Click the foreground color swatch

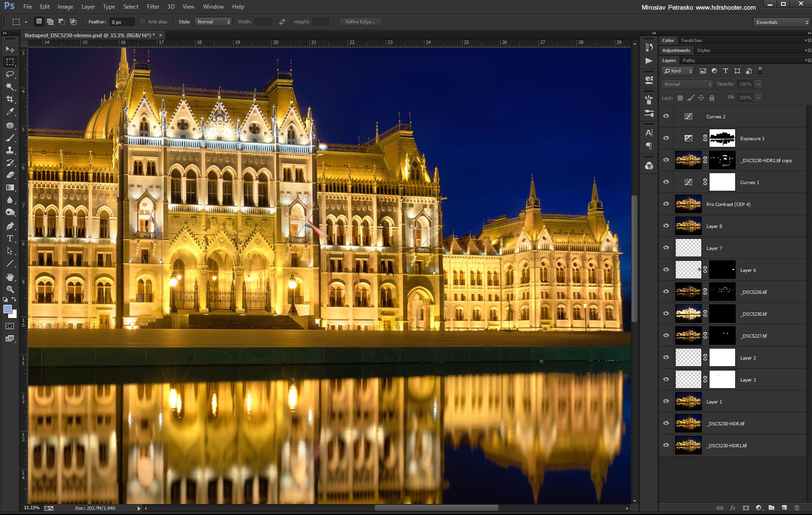tap(8, 310)
